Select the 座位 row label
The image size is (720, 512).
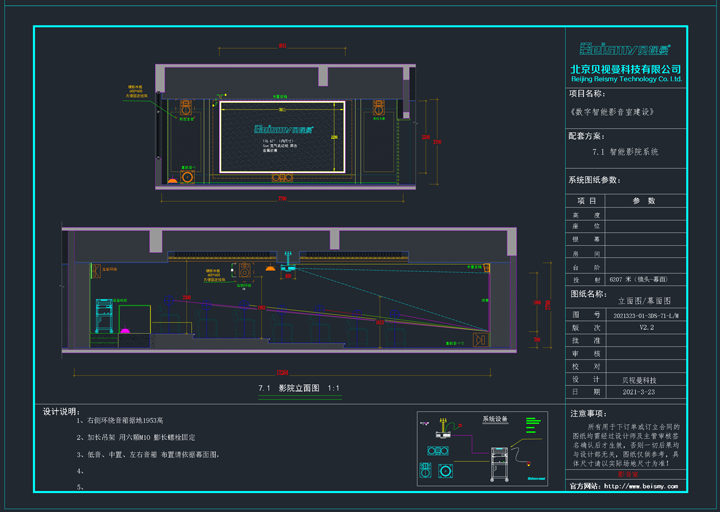pos(586,226)
